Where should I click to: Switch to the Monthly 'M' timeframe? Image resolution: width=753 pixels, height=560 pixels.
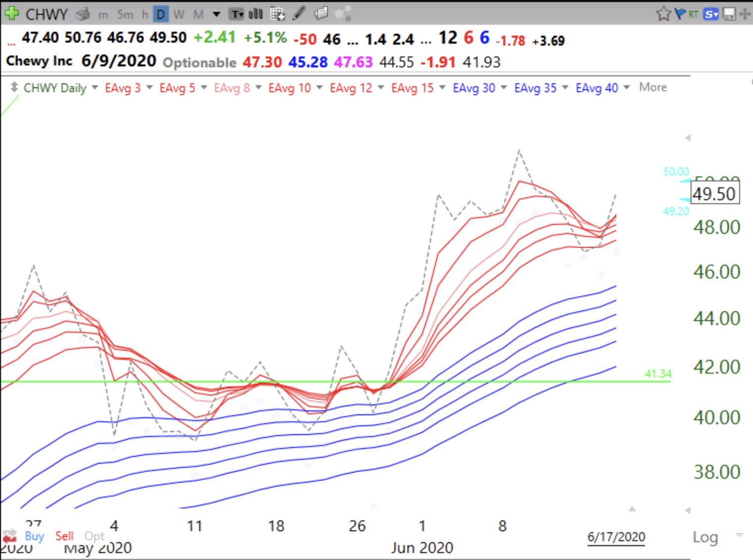click(199, 15)
